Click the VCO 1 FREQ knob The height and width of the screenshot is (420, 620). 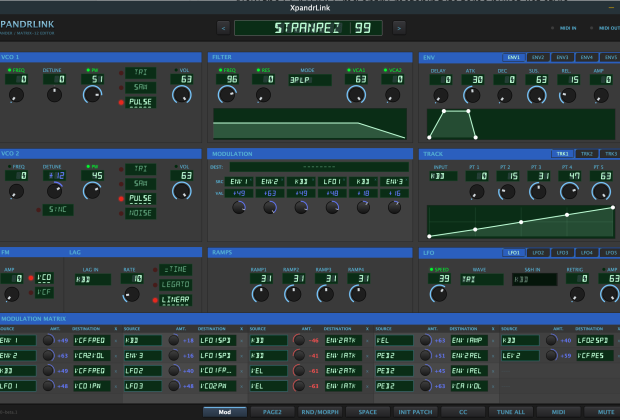click(16, 95)
